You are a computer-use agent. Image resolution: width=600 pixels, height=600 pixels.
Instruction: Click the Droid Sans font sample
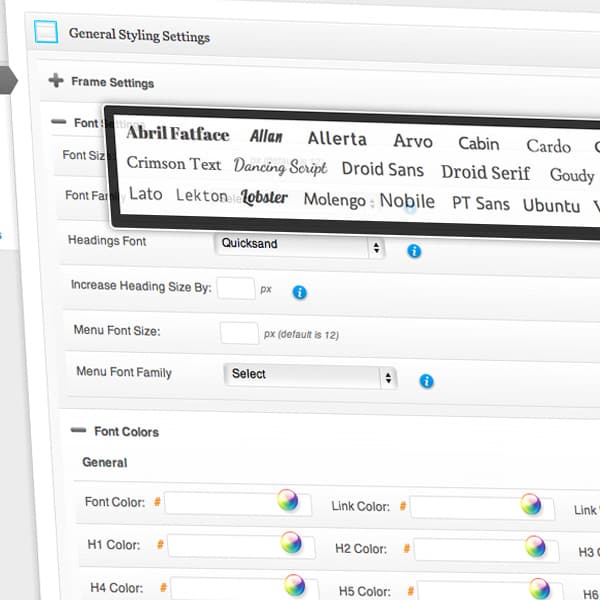(383, 169)
